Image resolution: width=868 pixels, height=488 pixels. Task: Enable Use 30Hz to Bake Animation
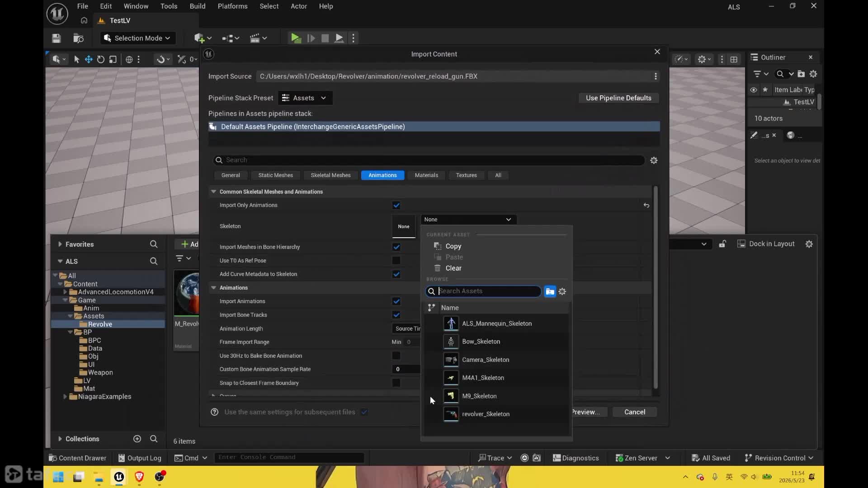point(396,356)
